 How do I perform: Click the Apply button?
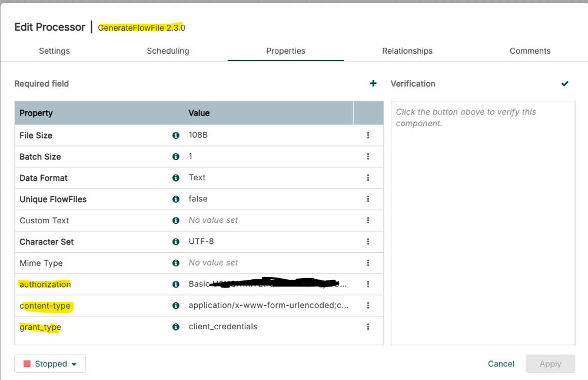tap(550, 364)
